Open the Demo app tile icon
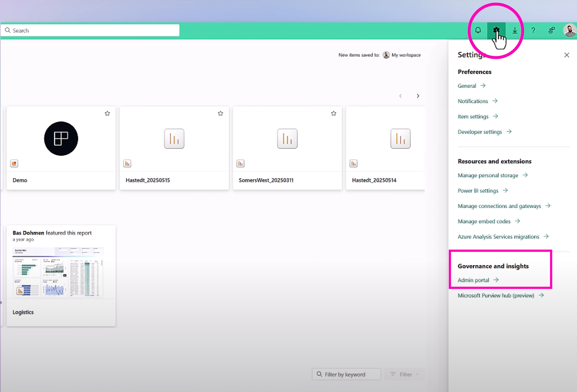 (61, 139)
